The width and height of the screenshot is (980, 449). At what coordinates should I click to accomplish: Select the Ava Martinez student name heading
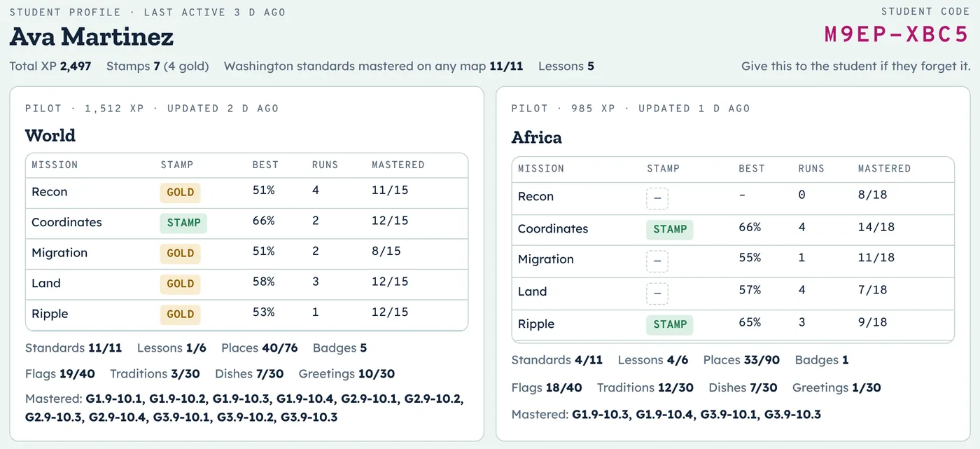coord(92,36)
